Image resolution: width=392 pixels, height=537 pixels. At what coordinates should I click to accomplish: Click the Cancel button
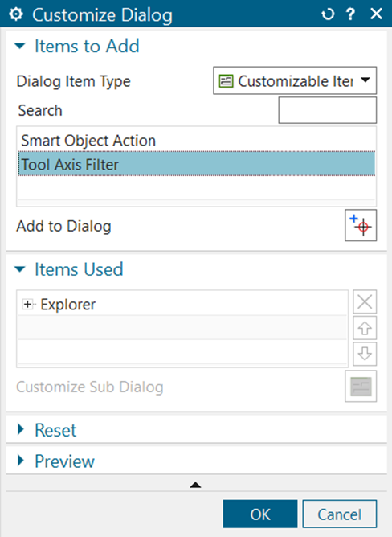click(340, 514)
